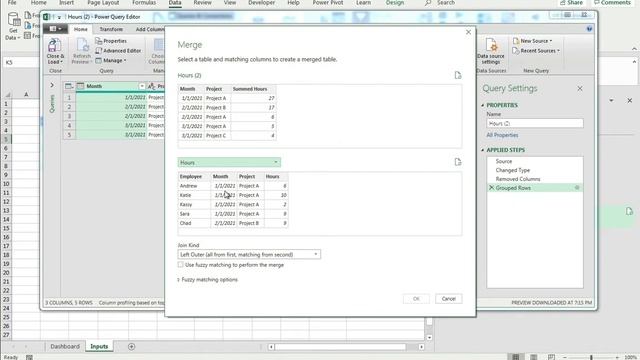The width and height of the screenshot is (640, 360).
Task: Expand the Queries pane
Action: coord(52,85)
